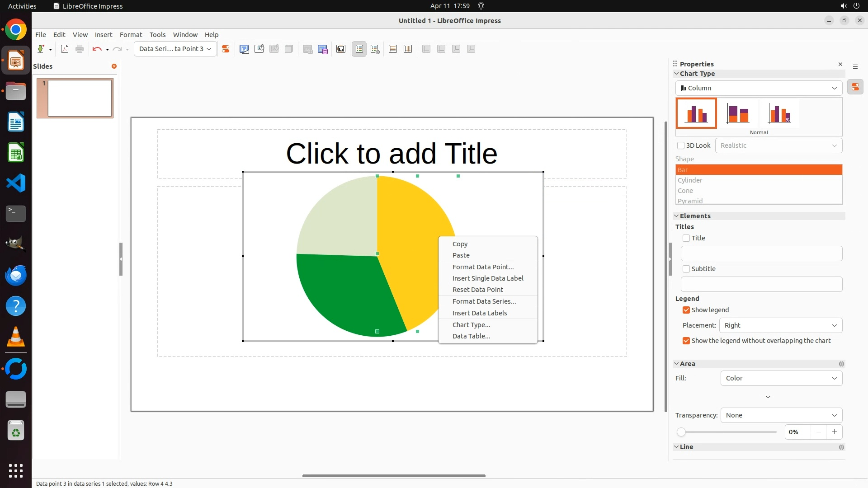Toggle Legend On/Off toolbar icon

click(x=359, y=49)
